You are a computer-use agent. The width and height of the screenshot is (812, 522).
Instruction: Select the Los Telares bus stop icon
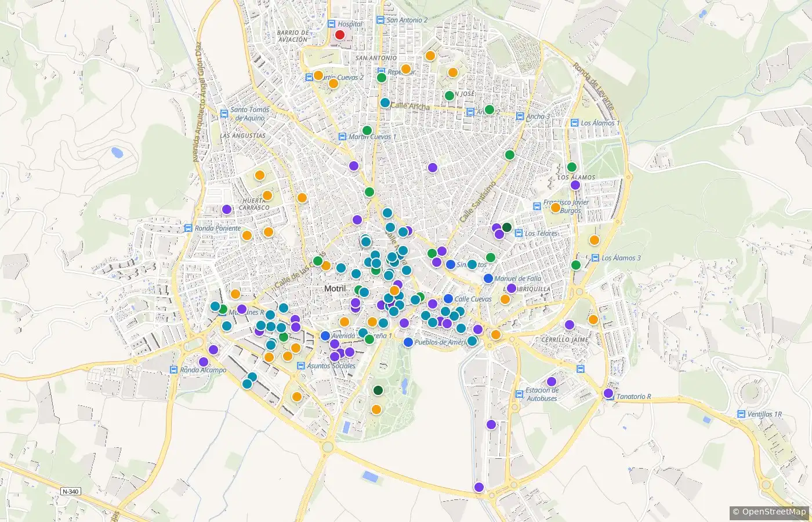point(519,234)
